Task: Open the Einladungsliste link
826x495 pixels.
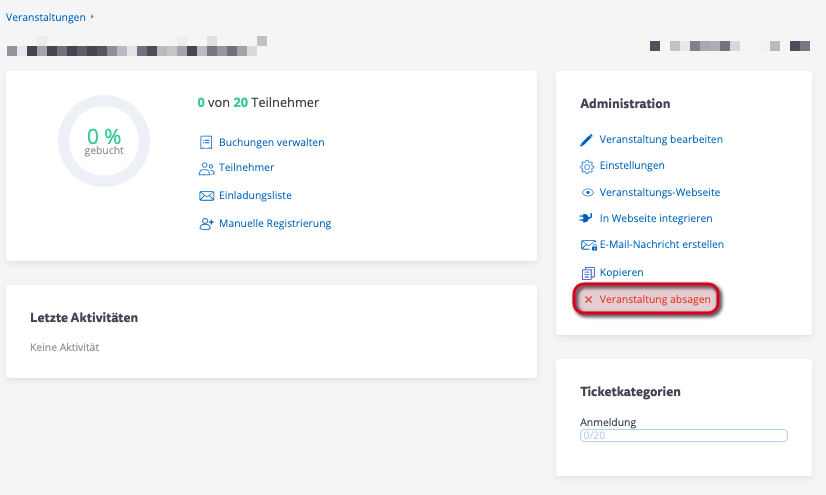Action: click(255, 196)
